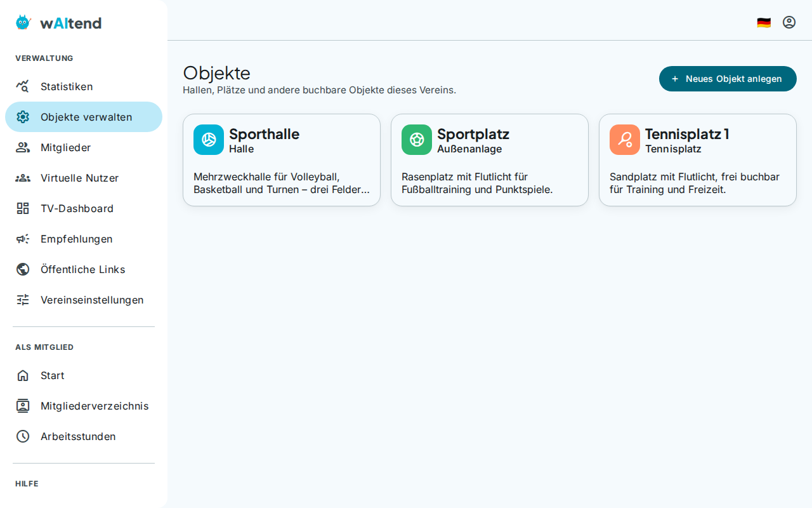The image size is (812, 508).
Task: Click the Statistiken chart icon
Action: click(23, 86)
